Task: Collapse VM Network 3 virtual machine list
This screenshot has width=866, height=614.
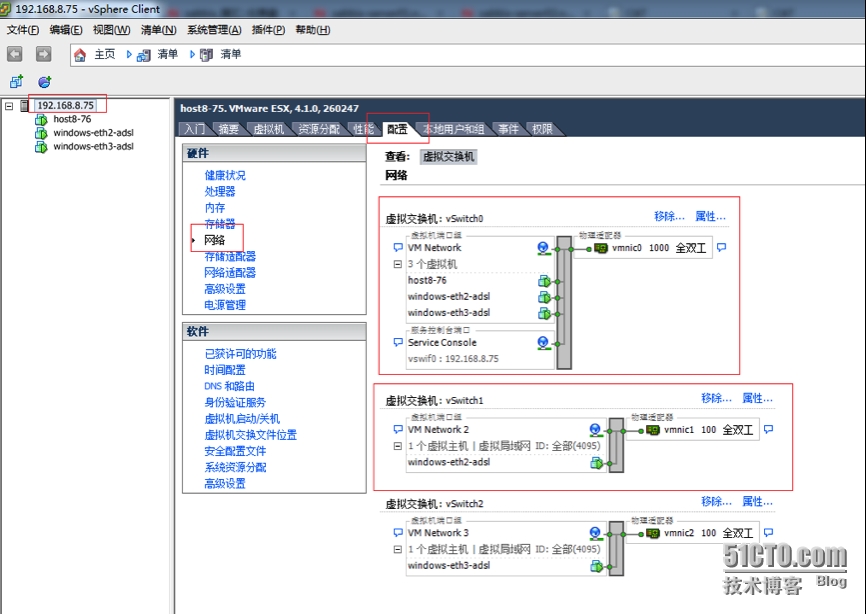Action: pos(398,549)
